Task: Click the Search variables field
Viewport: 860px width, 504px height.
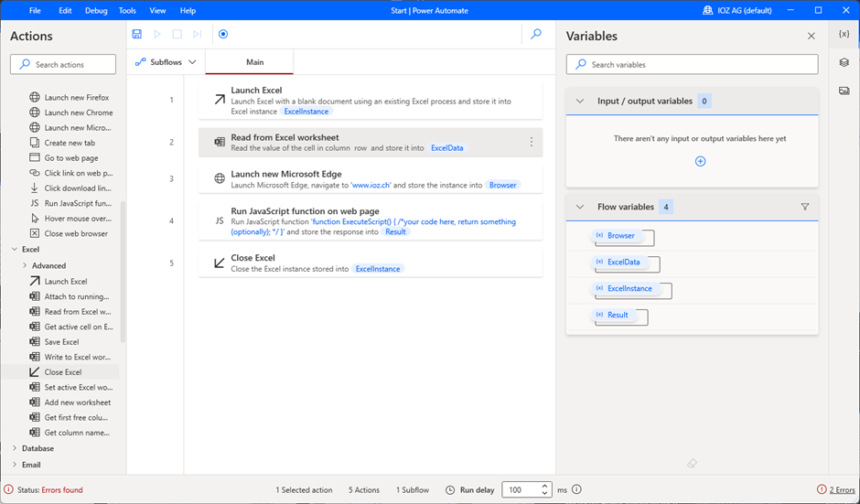Action: tap(693, 64)
